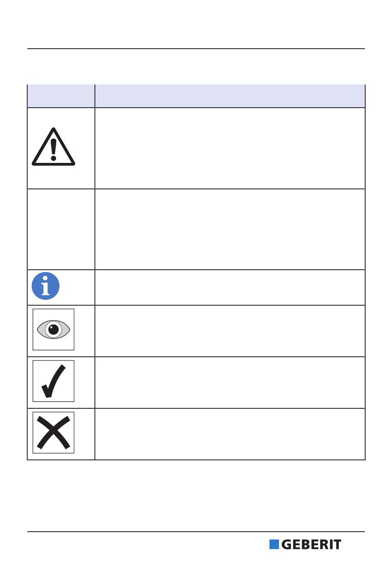
Task: Click the description cell next to checkmark
Action: 230,383
